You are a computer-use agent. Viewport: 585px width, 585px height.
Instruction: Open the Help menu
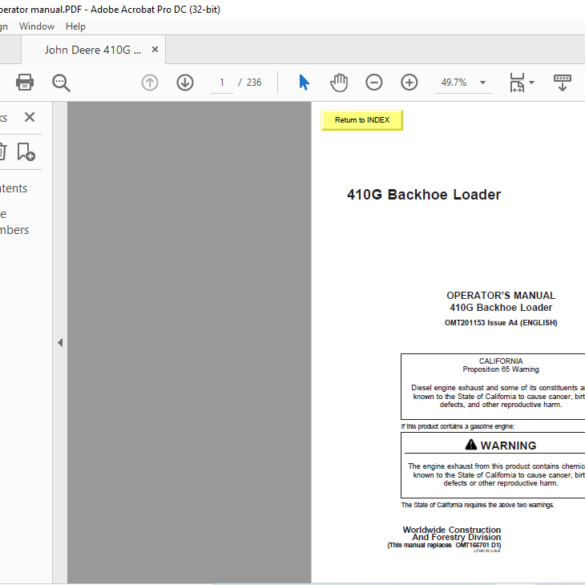point(75,26)
